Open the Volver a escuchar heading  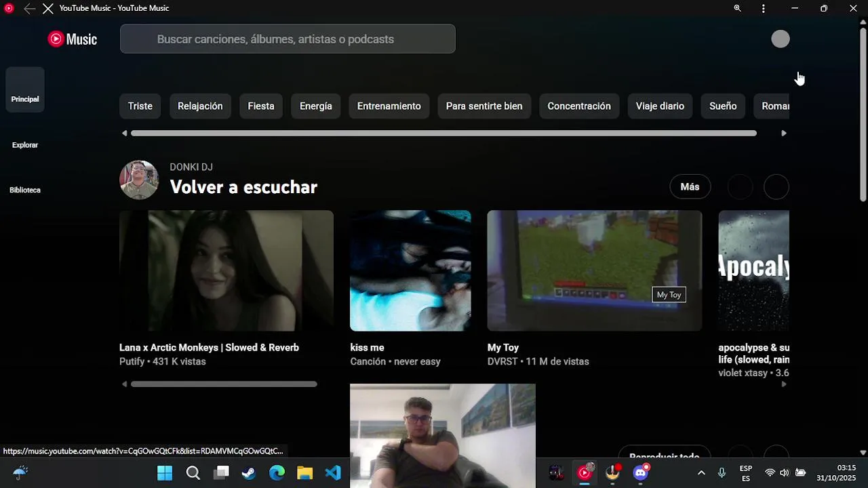click(243, 187)
